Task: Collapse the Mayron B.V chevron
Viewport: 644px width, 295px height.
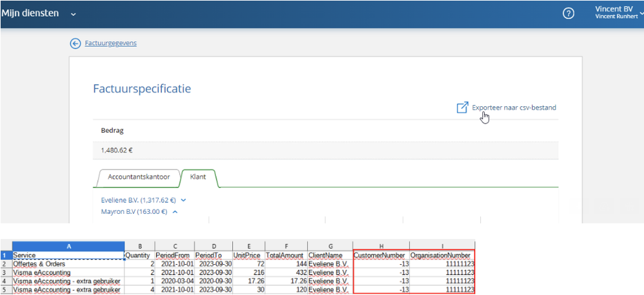Action: [175, 212]
